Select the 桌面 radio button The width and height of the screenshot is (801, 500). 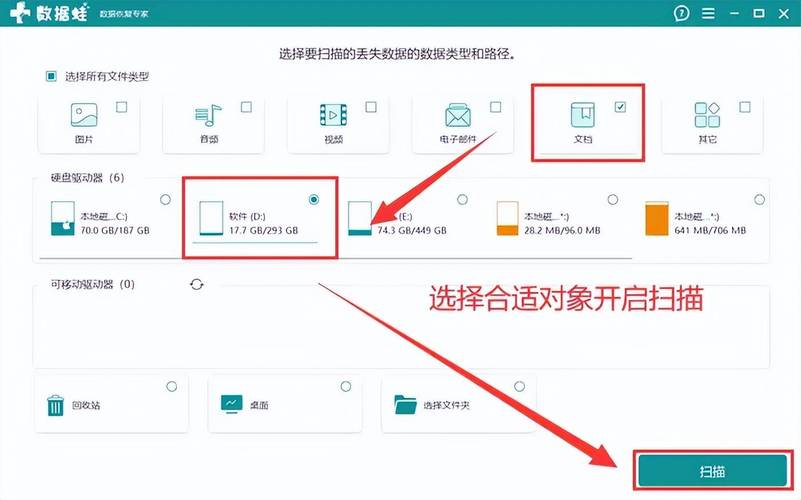[x=346, y=387]
